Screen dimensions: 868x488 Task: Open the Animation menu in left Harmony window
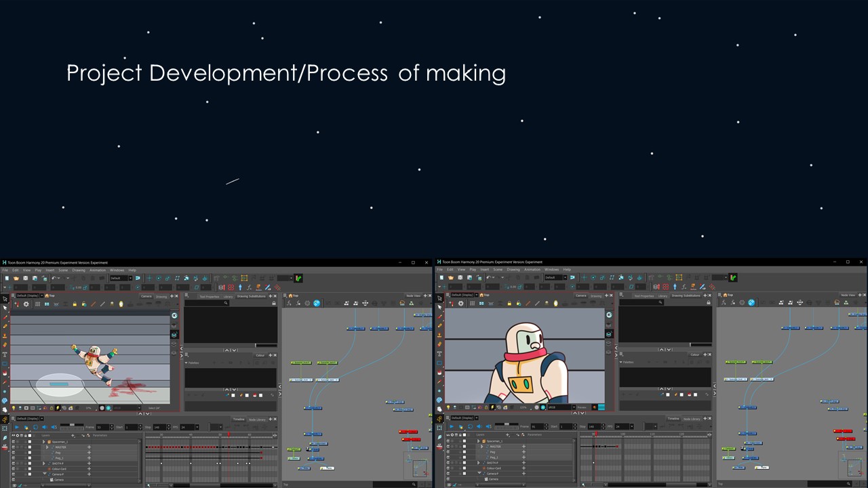[98, 270]
